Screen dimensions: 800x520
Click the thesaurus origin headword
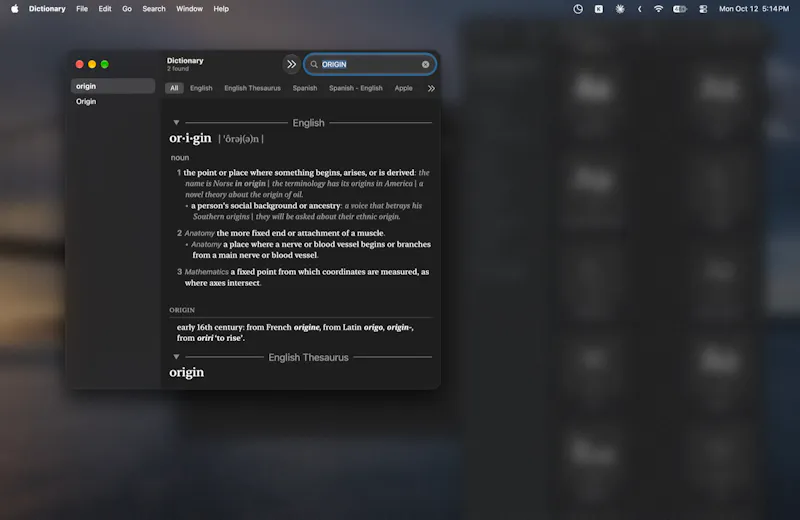coord(186,372)
